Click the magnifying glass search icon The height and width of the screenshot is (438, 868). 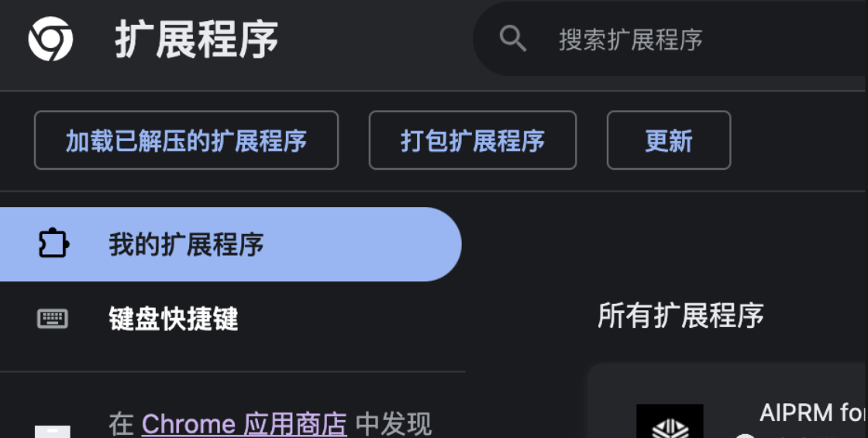click(512, 39)
